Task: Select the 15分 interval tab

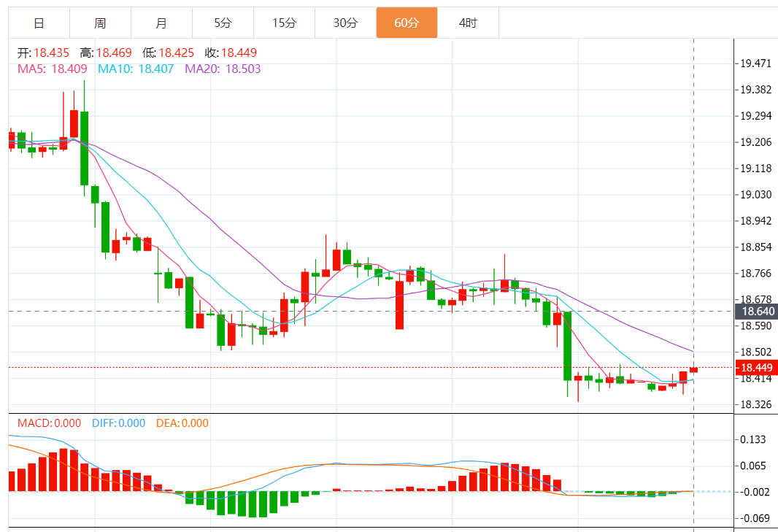Action: [285, 23]
